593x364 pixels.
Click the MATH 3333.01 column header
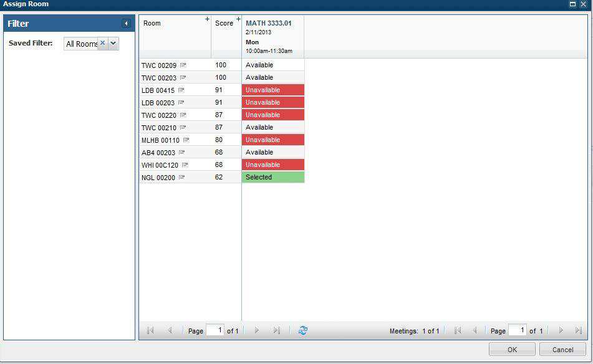(x=269, y=23)
